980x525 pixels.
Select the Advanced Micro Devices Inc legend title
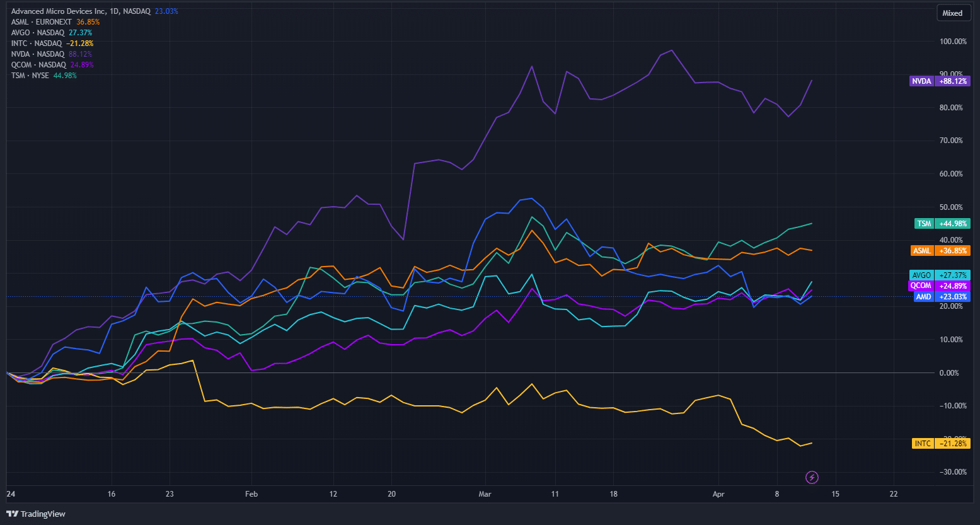point(82,11)
